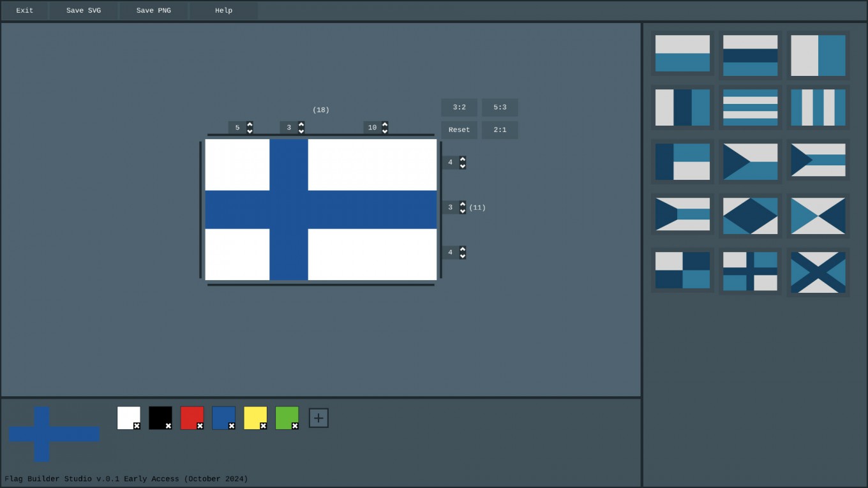Decrease the top row height of 4
This screenshot has height=488, width=868.
coord(463,166)
